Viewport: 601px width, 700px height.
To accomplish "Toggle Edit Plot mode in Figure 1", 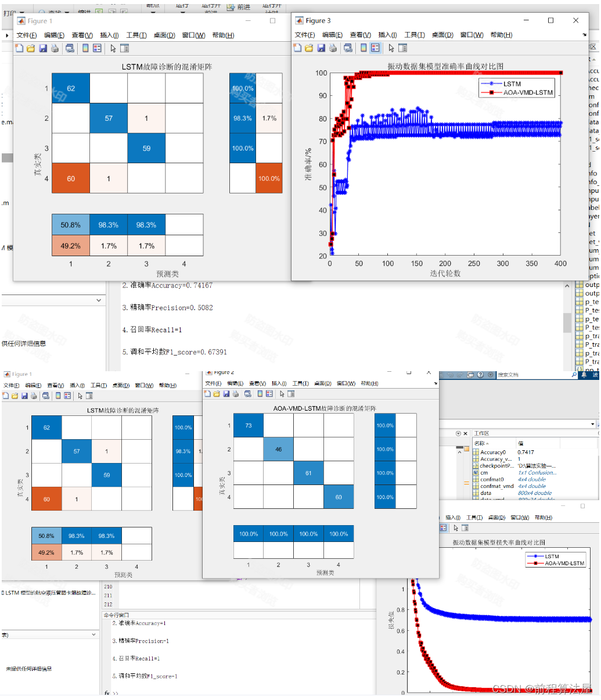I will coord(113,49).
